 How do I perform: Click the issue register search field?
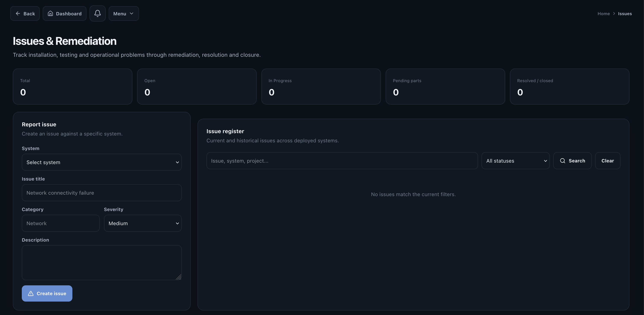click(x=342, y=161)
